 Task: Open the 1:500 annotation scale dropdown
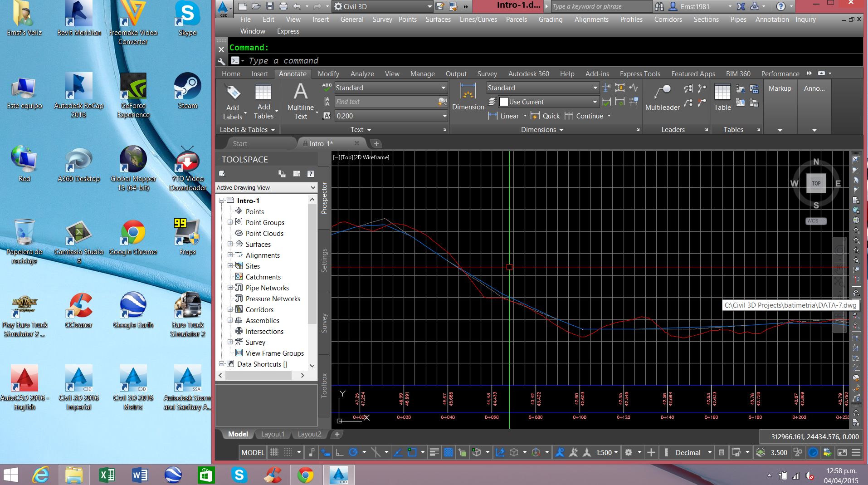(607, 452)
